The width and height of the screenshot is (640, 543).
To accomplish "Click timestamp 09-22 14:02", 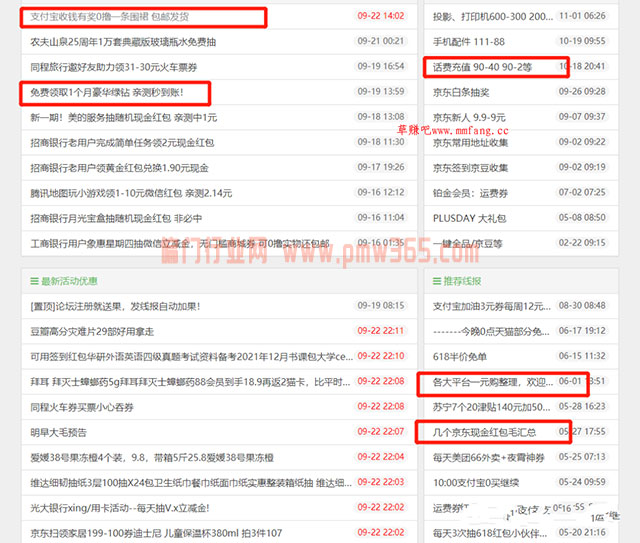I will pos(381,16).
